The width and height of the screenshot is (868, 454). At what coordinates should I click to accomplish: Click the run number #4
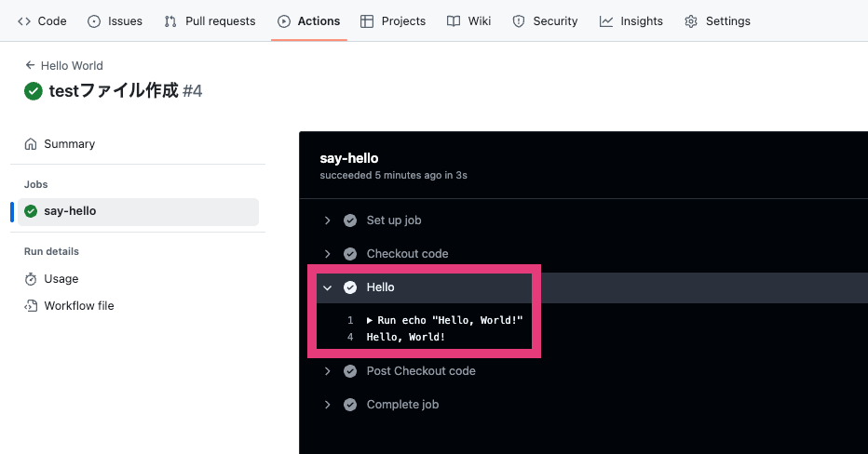[193, 90]
